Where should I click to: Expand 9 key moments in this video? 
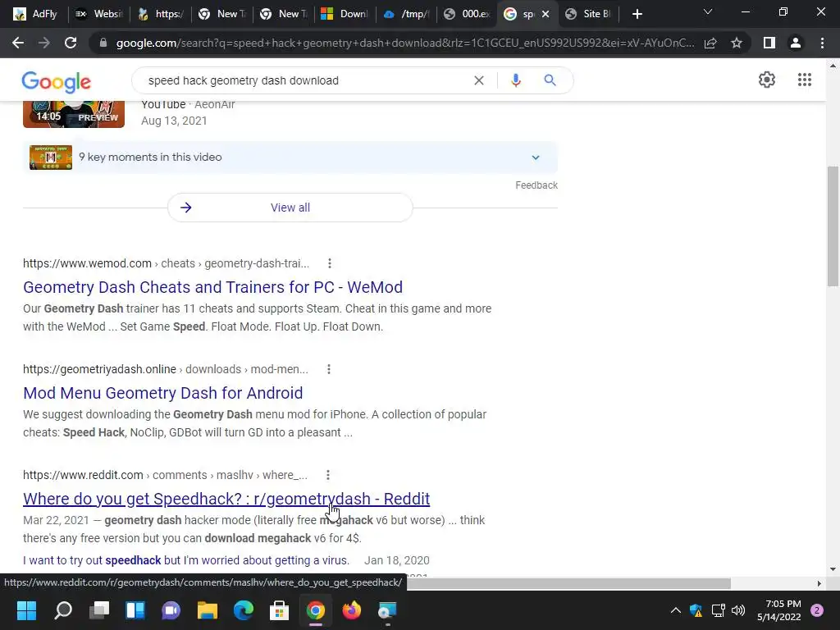pyautogui.click(x=290, y=157)
